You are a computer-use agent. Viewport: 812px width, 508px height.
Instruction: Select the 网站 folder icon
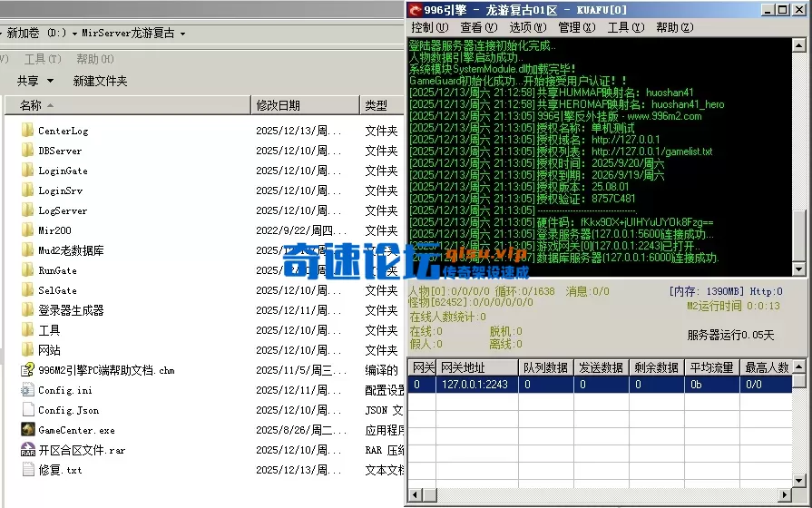(x=27, y=349)
